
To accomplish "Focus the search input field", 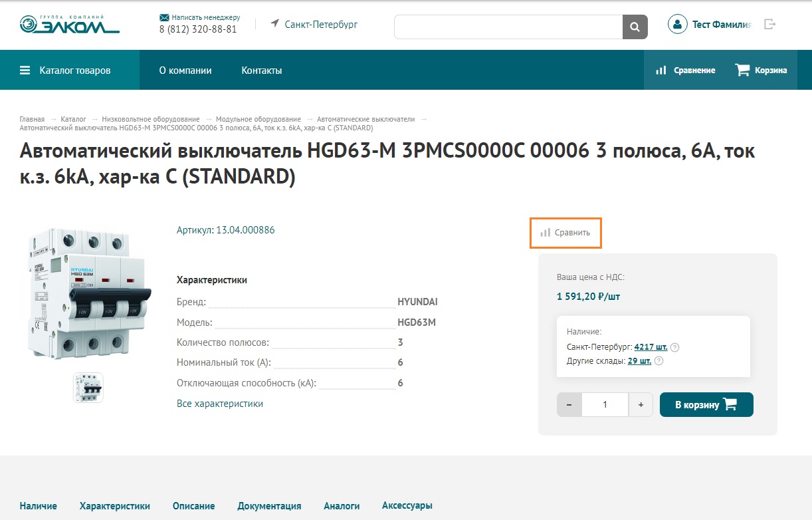I will [x=508, y=27].
